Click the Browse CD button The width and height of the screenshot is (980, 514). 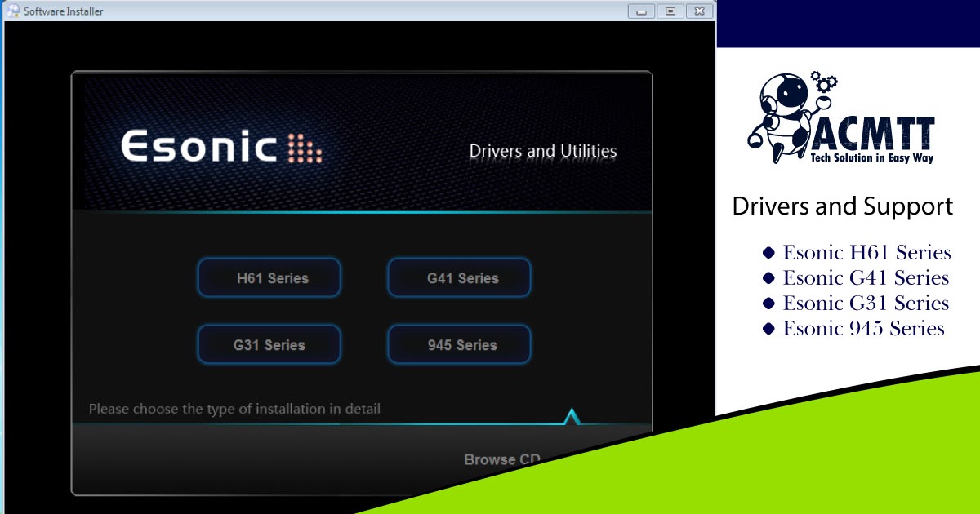click(x=502, y=459)
